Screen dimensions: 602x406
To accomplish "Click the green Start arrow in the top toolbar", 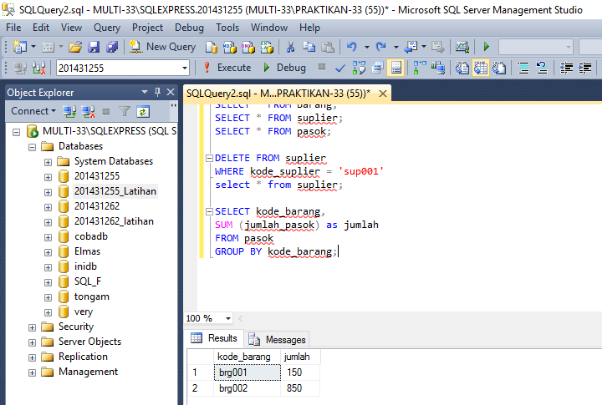I will 486,47.
